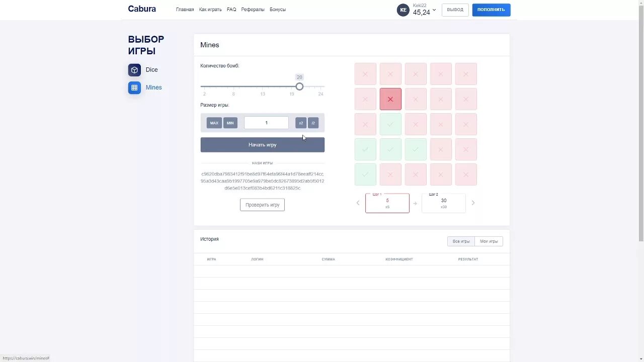Click the third tile in the top row

coord(416,74)
